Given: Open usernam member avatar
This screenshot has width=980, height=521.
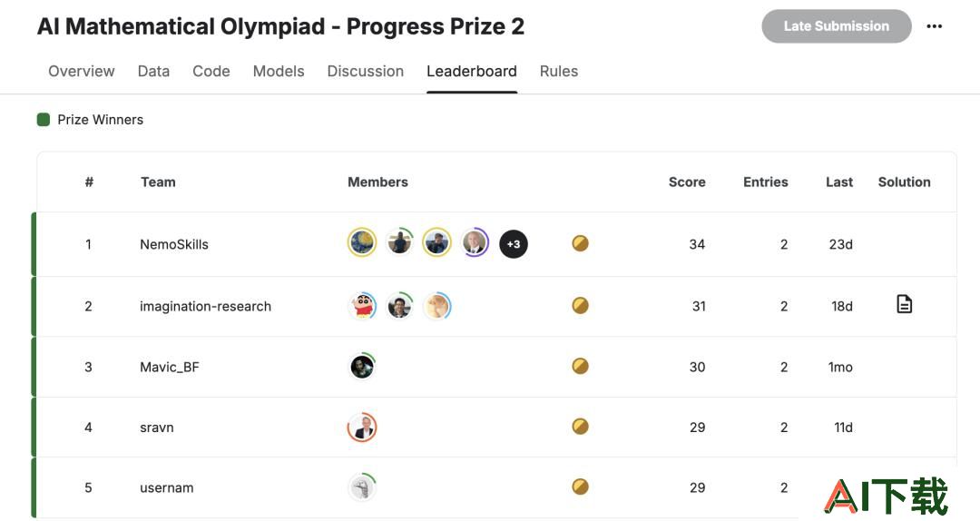Looking at the screenshot, I should click(x=362, y=487).
